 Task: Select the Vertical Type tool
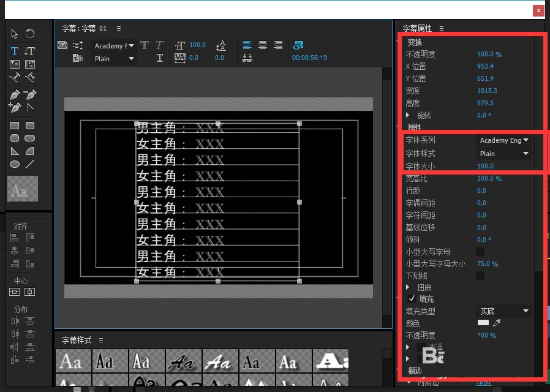point(30,51)
